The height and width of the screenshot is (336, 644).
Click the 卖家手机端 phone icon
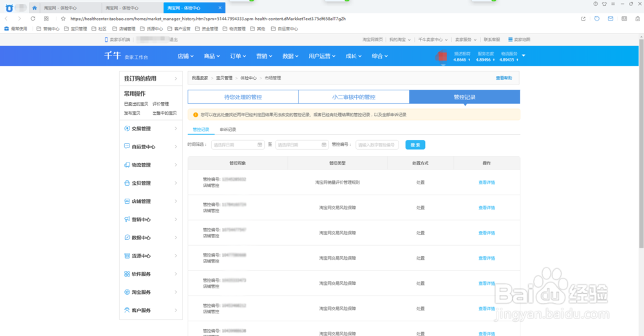pos(106,39)
